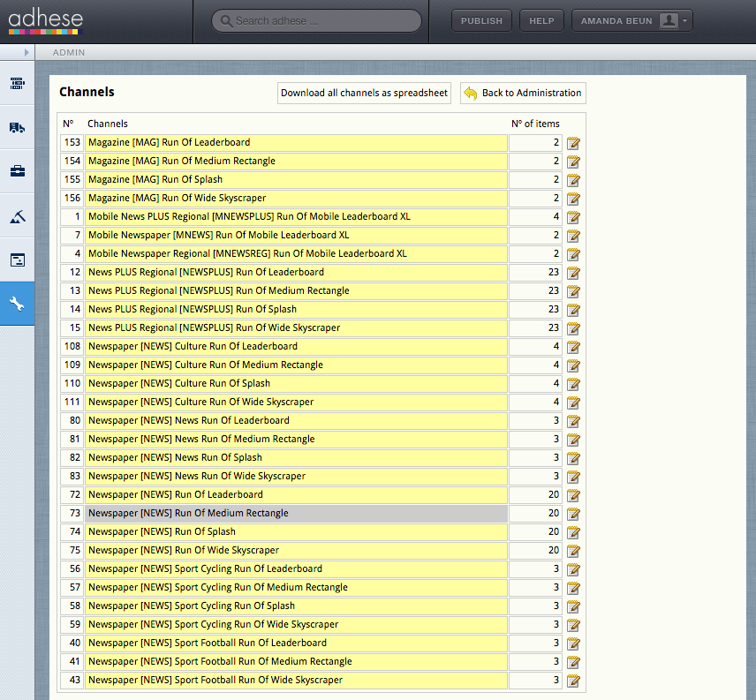Go back to Administration
Viewport: 756px width, 700px height.
click(x=523, y=93)
